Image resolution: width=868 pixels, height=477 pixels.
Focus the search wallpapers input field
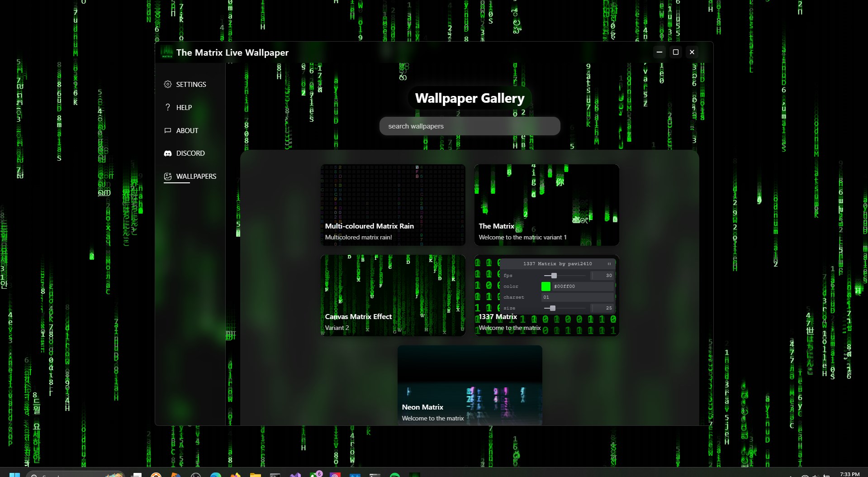click(470, 126)
